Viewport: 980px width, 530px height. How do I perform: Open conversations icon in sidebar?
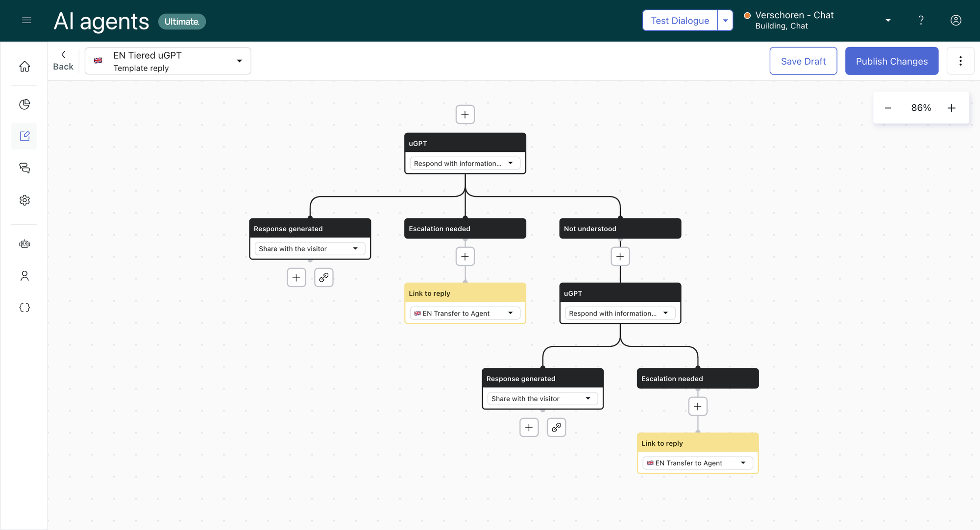[24, 168]
